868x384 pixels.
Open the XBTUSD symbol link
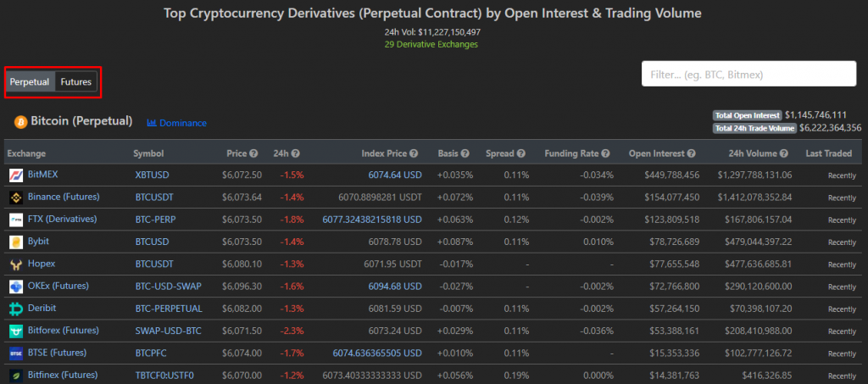153,175
